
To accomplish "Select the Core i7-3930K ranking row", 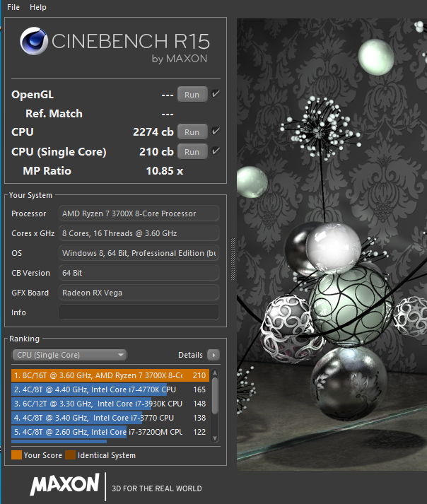I will pos(110,404).
